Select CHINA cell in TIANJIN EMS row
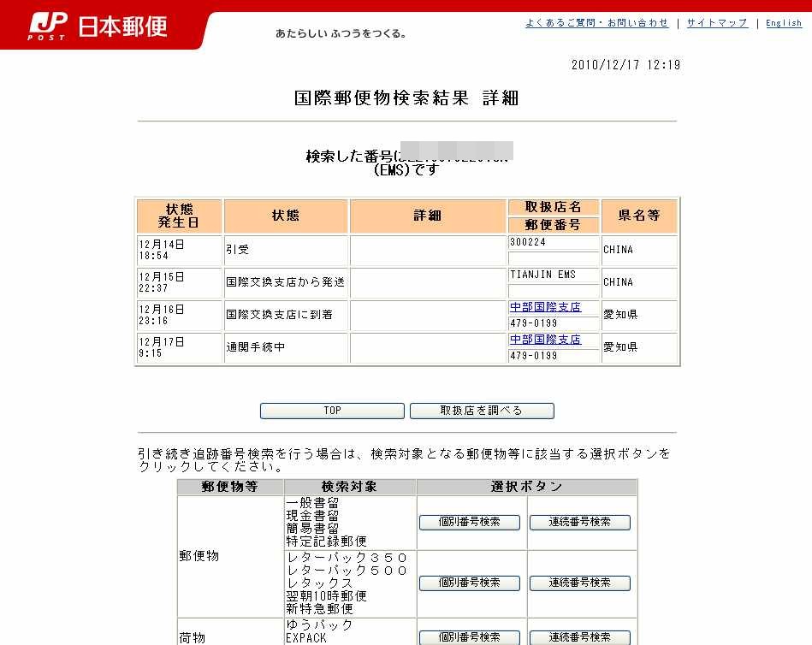Viewport: 812px width, 645px height. (639, 282)
